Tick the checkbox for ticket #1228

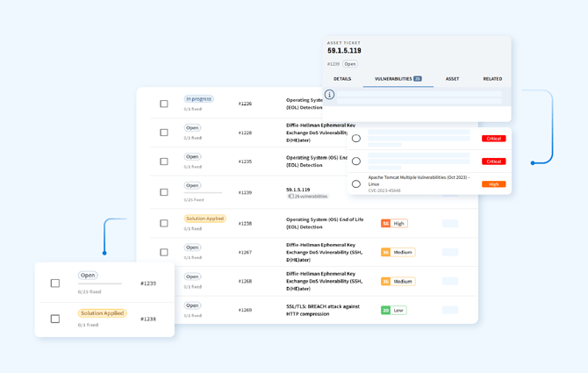[164, 133]
